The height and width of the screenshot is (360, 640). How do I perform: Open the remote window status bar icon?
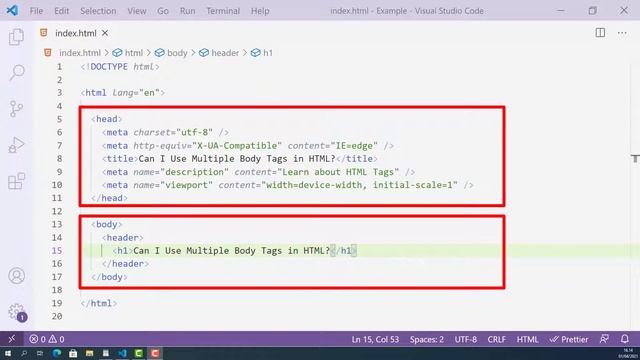(11, 339)
